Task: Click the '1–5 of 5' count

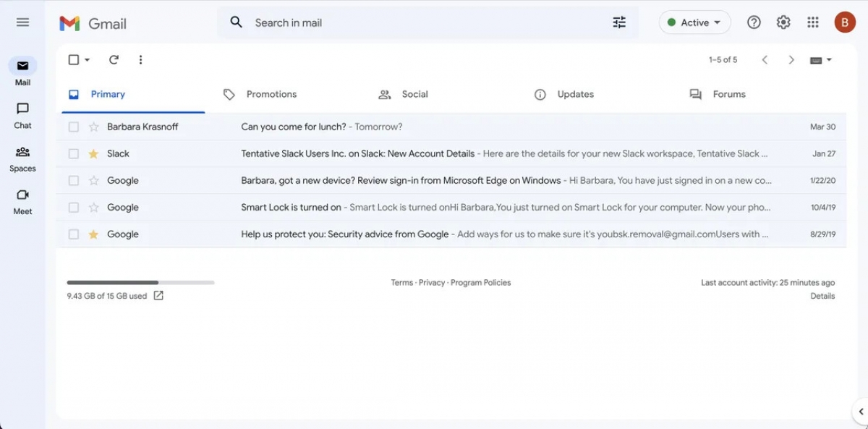Action: click(x=723, y=60)
